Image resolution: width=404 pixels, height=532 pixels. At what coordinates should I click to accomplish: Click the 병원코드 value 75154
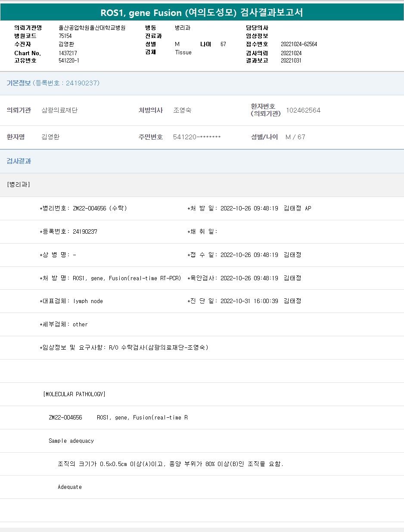click(65, 36)
